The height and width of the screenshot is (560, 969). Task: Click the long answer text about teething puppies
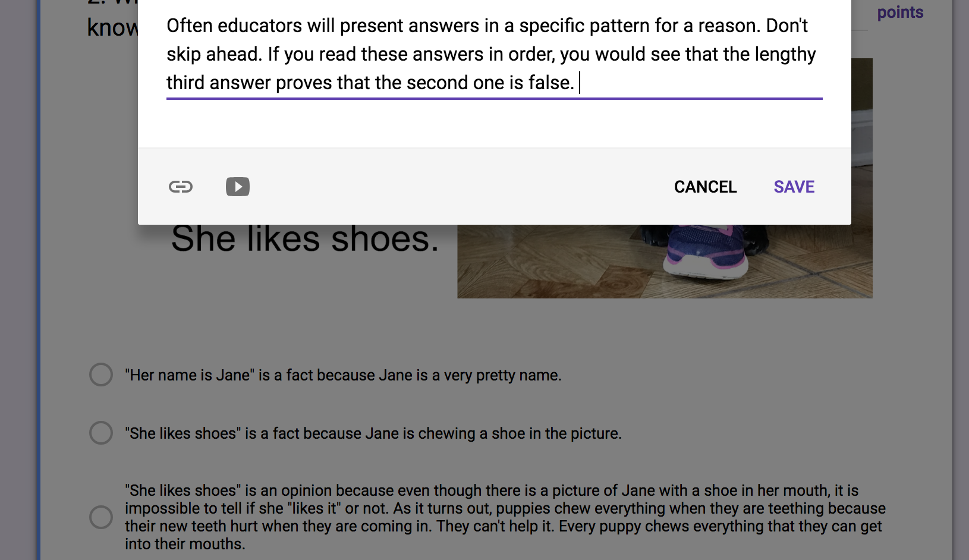pyautogui.click(x=504, y=517)
